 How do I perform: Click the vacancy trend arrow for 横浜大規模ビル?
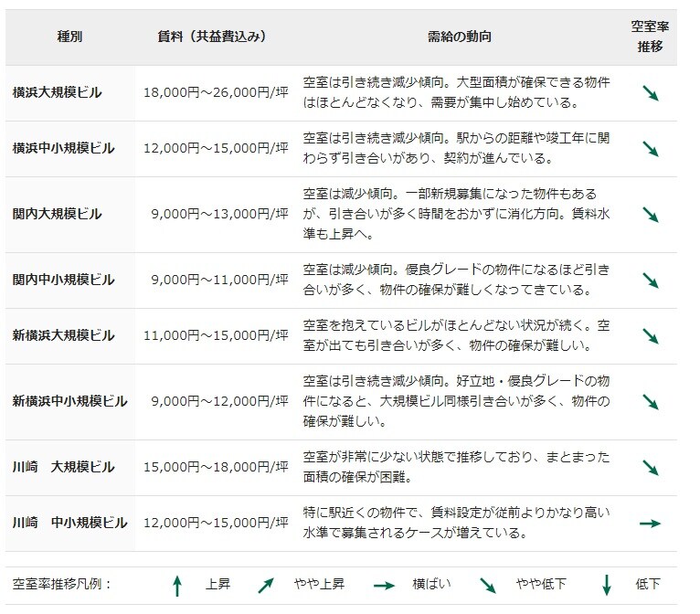(x=650, y=93)
